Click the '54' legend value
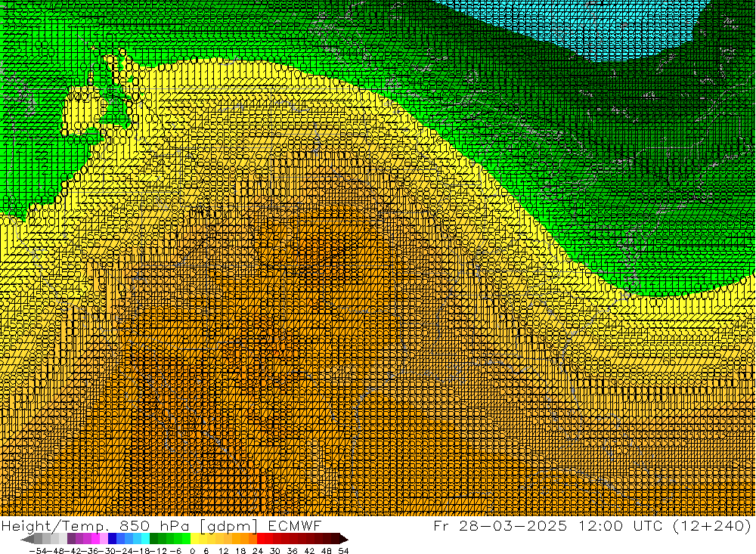This screenshot has height=554, width=756. 343,551
